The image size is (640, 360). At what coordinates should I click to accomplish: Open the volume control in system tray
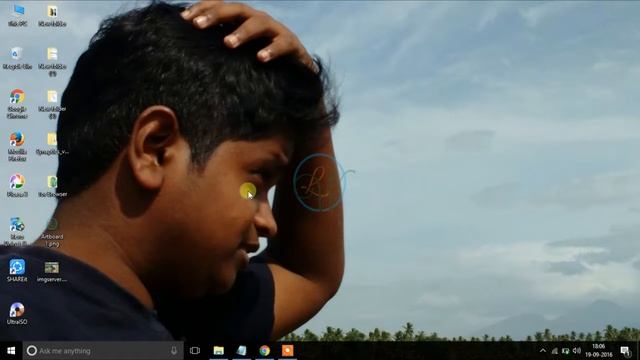[x=577, y=351]
